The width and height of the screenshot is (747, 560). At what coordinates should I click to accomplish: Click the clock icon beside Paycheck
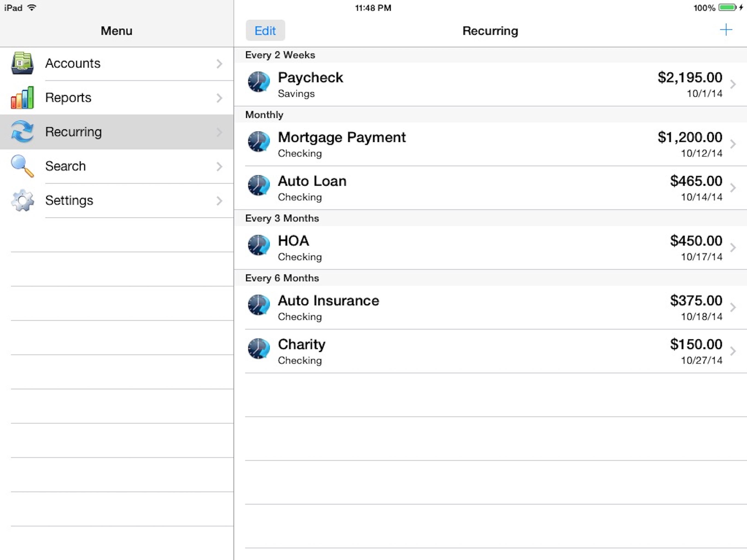pyautogui.click(x=259, y=82)
